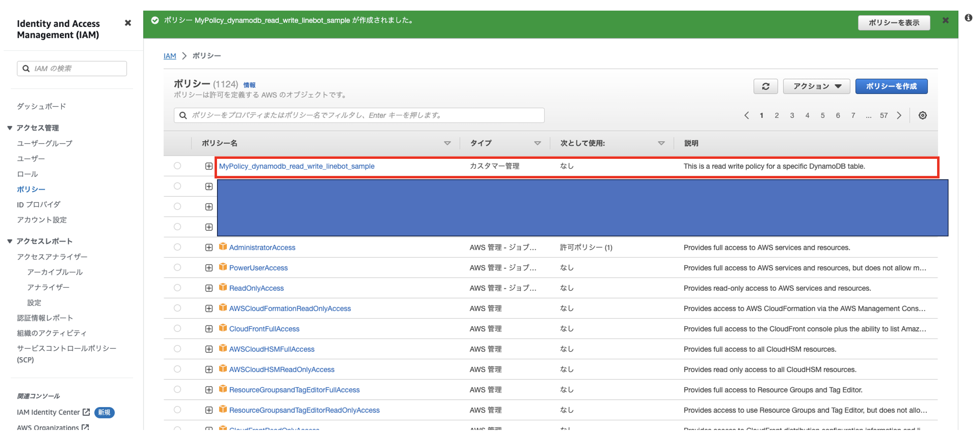This screenshot has height=432, width=980.
Task: Go to previous page of policies
Action: (x=746, y=115)
